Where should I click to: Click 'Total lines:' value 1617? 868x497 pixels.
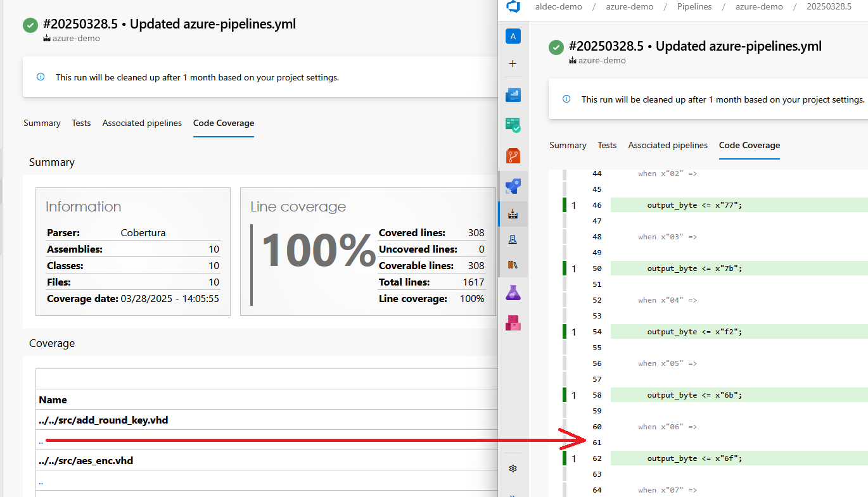pyautogui.click(x=473, y=282)
